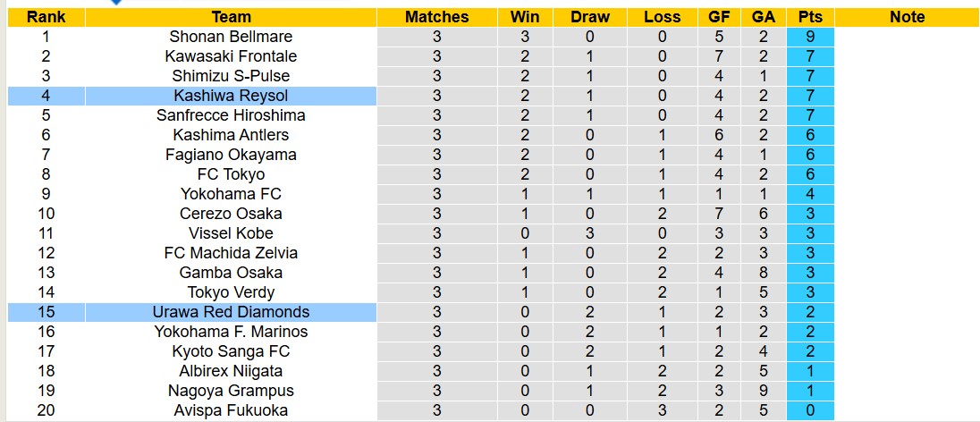Image resolution: width=980 pixels, height=422 pixels.
Task: Select the highlighted Kashiwa Reysol row
Action: pyautogui.click(x=231, y=96)
